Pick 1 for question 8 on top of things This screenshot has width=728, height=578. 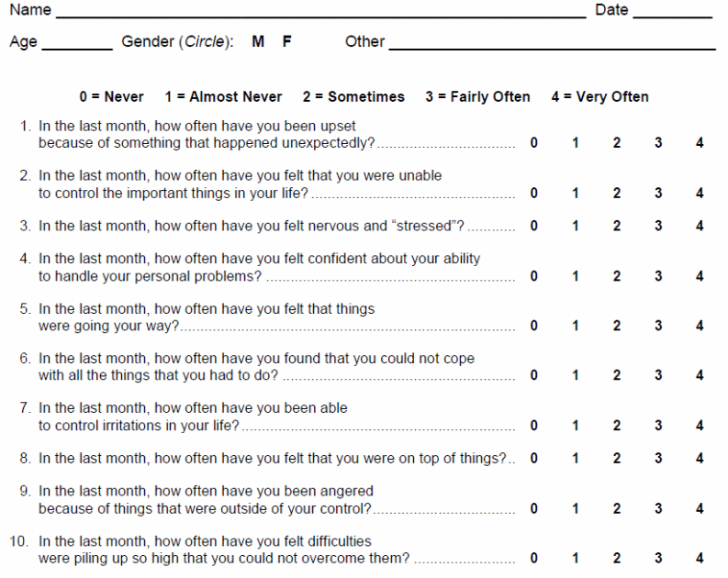pos(576,458)
